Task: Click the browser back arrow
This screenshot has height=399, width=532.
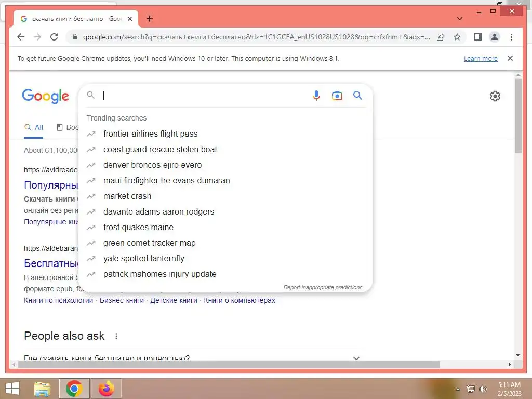Action: coord(21,37)
